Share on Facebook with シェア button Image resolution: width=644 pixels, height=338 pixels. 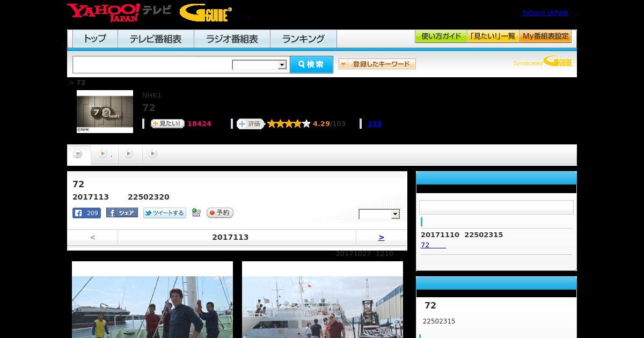[x=122, y=213]
